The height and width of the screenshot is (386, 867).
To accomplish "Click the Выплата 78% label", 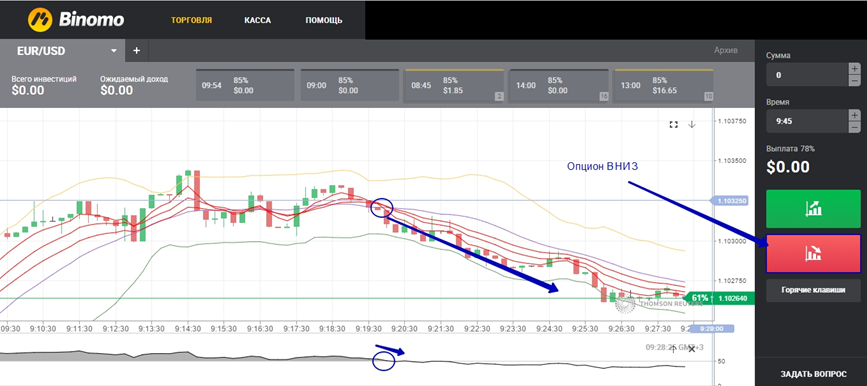I will point(790,149).
